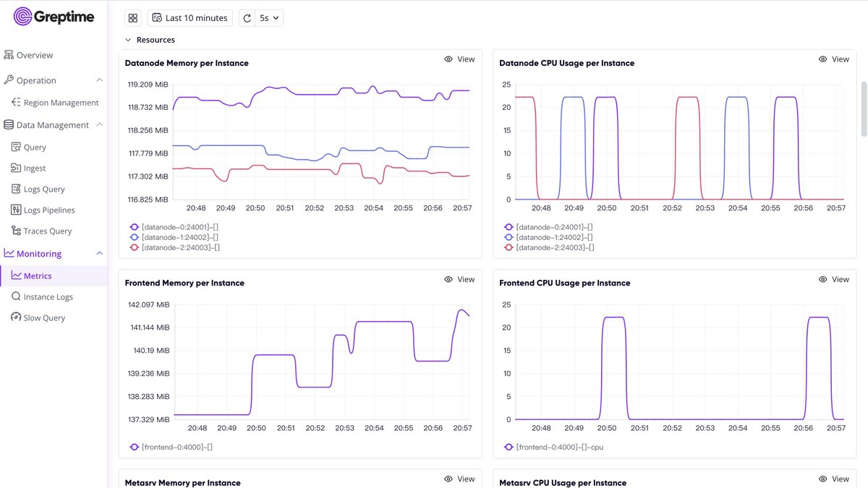The height and width of the screenshot is (488, 868).
Task: Toggle frontend-0 series in Frontend Memory legend
Action: [x=171, y=447]
